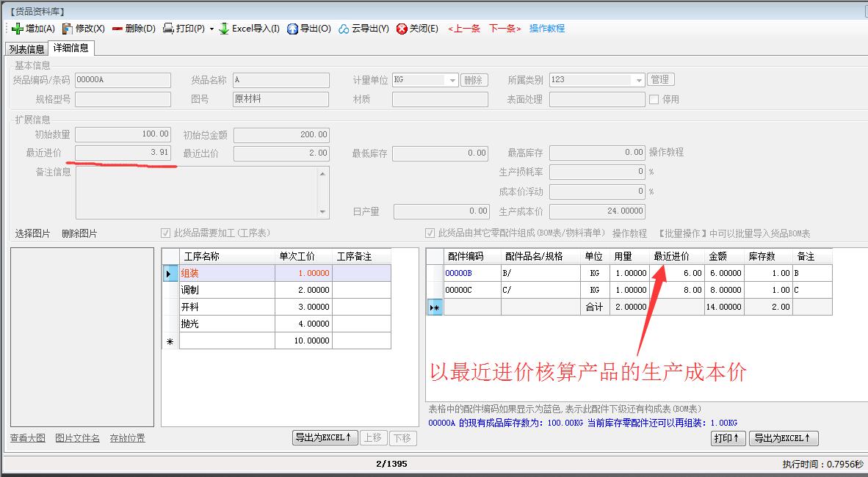868x477 pixels.
Task: Expand the 所属类别 category dropdown
Action: 640,80
